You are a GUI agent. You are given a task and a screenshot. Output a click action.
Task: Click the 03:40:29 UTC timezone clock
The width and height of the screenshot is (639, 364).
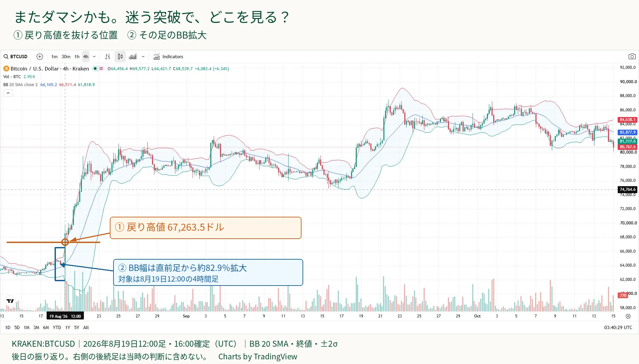click(x=618, y=327)
